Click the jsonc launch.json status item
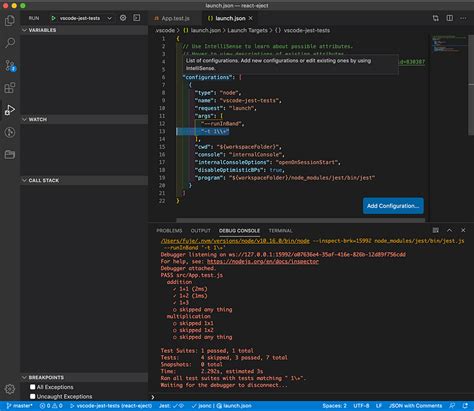 (221, 406)
